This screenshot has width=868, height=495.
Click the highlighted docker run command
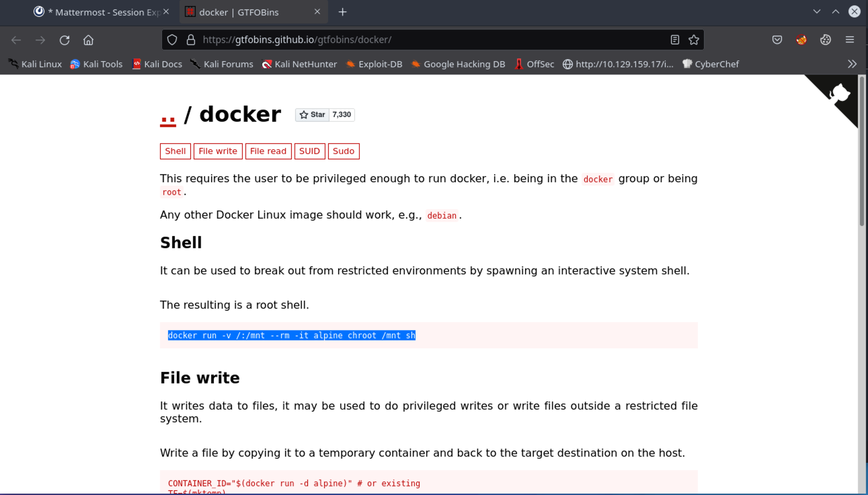pos(291,335)
